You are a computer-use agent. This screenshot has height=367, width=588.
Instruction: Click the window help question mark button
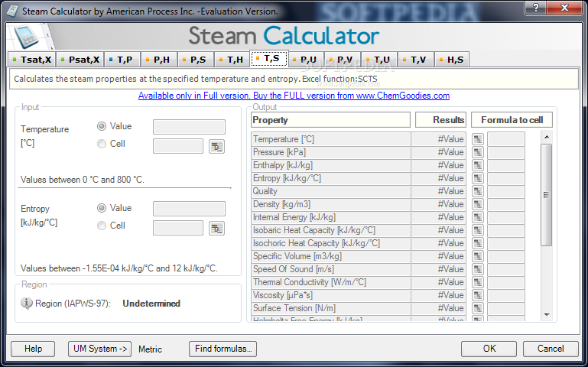coord(535,8)
